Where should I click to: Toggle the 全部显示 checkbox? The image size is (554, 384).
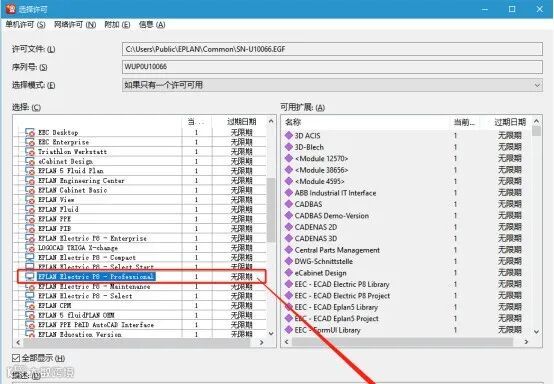(x=16, y=358)
